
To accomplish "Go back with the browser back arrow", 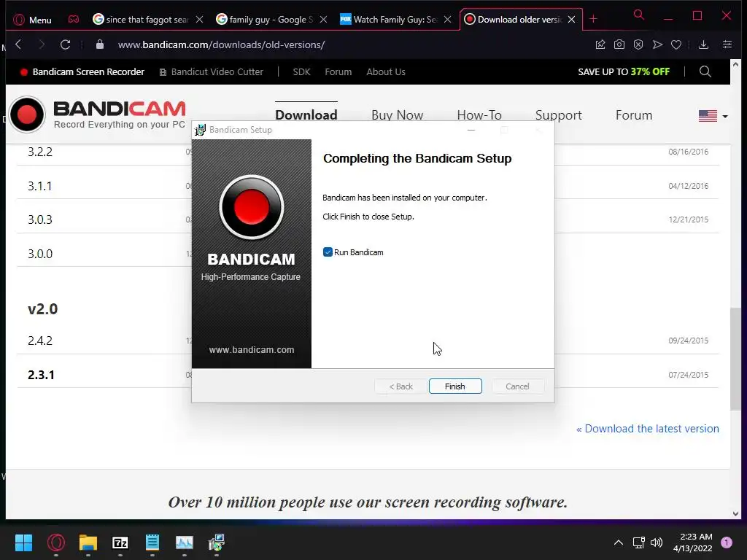I will pos(18,44).
